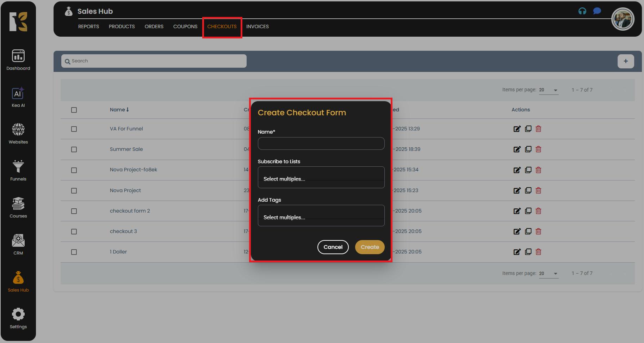Open top Items per page dropdown
Screen dimensions: 644x343
coord(549,90)
